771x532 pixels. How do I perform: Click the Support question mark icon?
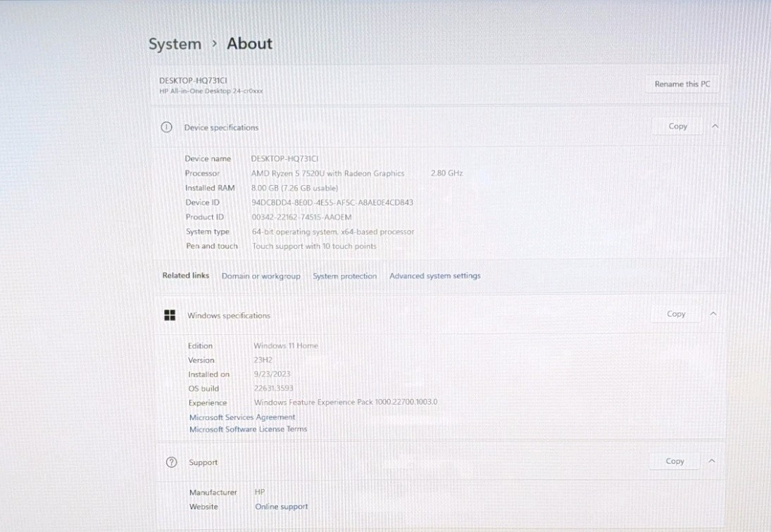coord(171,462)
